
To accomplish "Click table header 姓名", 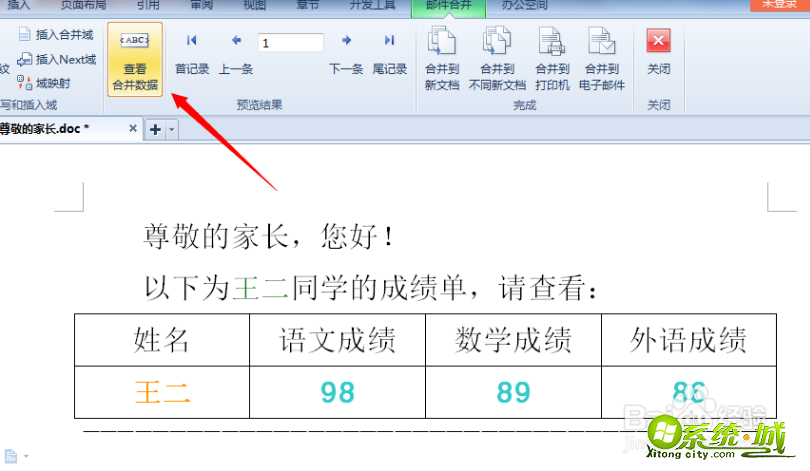I will (162, 340).
